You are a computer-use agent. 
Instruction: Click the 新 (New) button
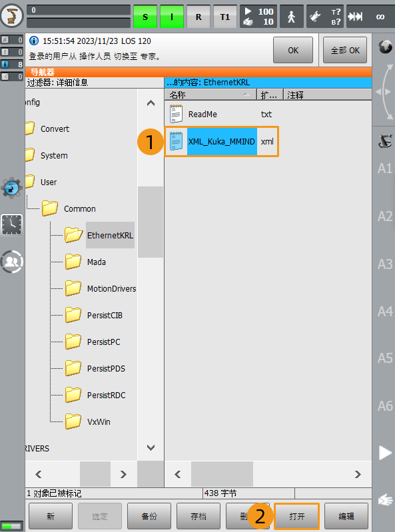pyautogui.click(x=51, y=517)
